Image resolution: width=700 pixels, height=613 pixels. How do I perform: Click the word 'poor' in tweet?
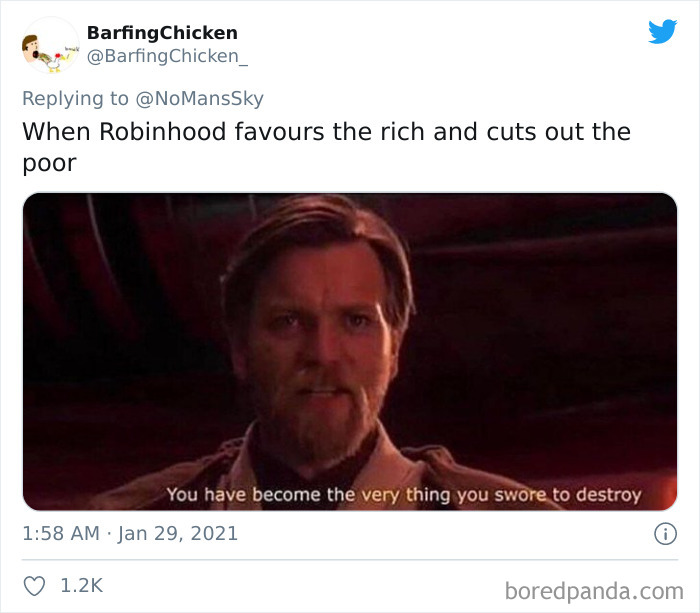coord(50,163)
